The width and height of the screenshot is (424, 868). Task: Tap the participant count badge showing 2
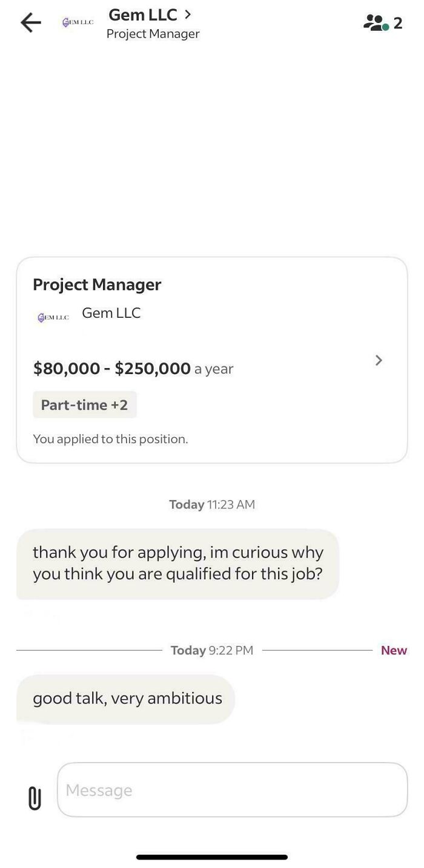tap(398, 24)
